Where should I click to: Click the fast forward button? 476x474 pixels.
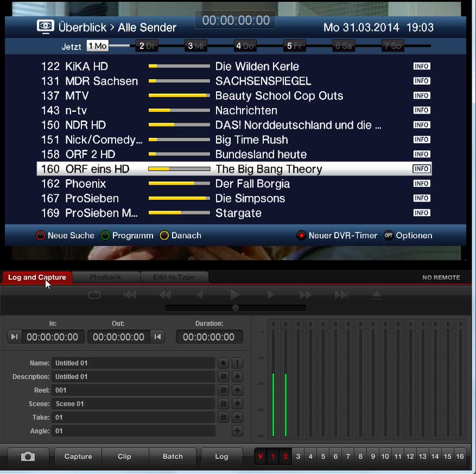tap(306, 295)
